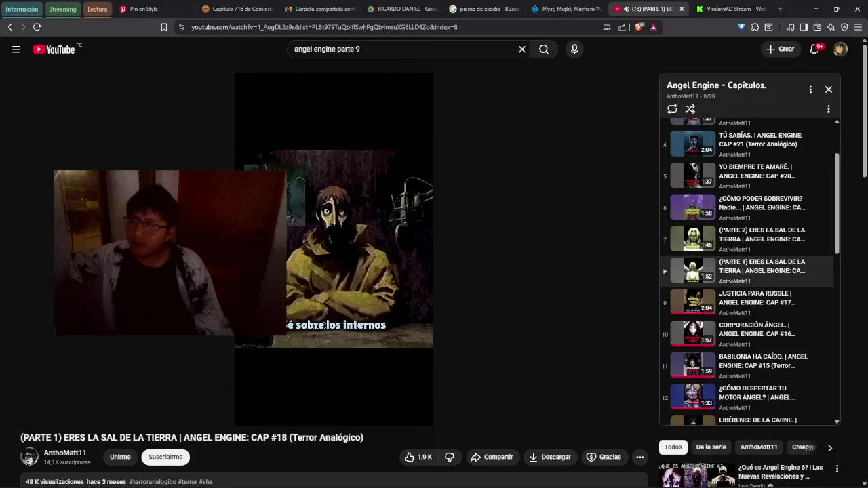Click the video player area
This screenshot has height=488, width=868.
click(334, 249)
